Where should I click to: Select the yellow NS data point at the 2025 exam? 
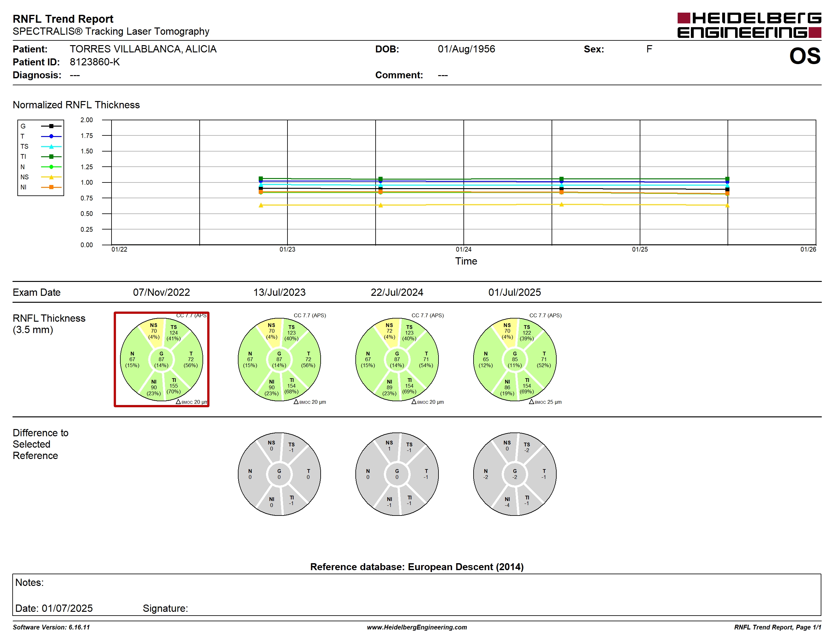(727, 205)
